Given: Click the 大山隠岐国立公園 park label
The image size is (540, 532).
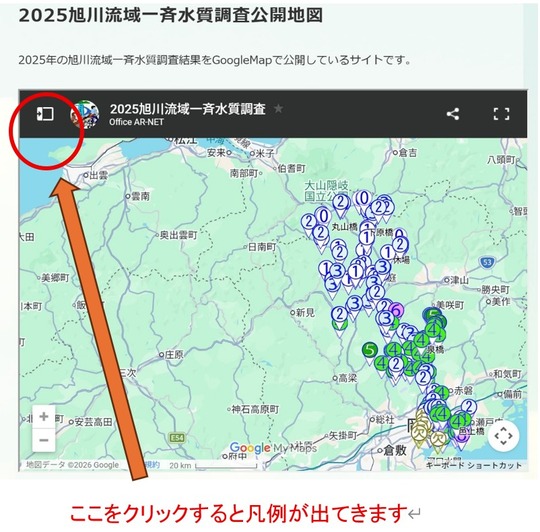Looking at the screenshot, I should [326, 191].
